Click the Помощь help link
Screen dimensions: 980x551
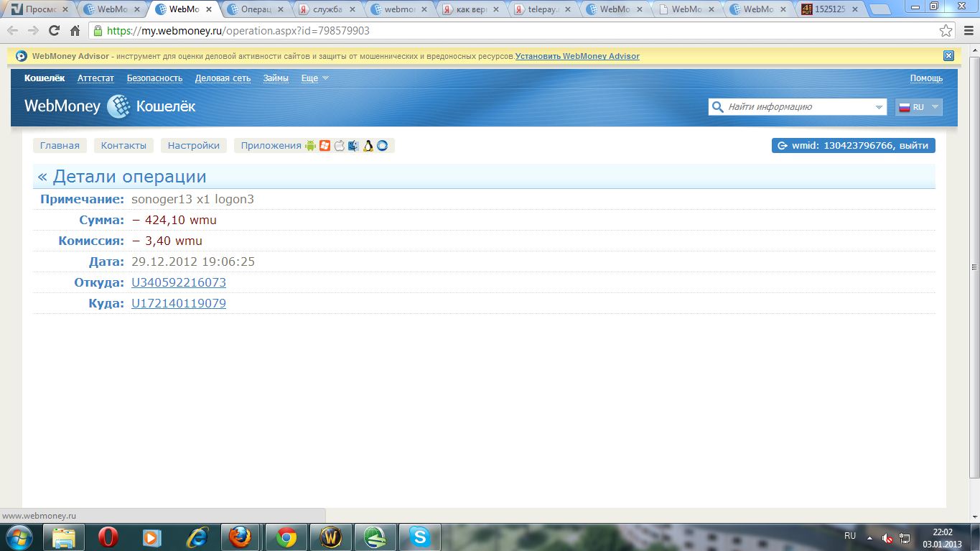926,78
